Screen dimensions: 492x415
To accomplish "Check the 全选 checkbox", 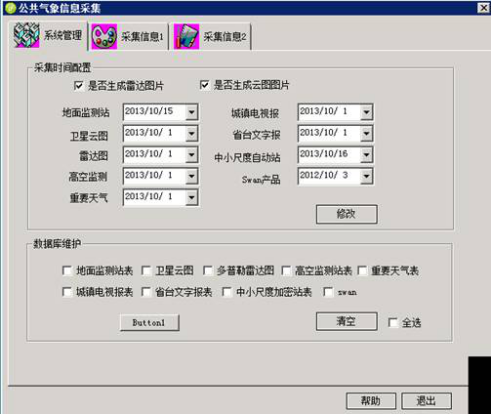I will (x=393, y=323).
